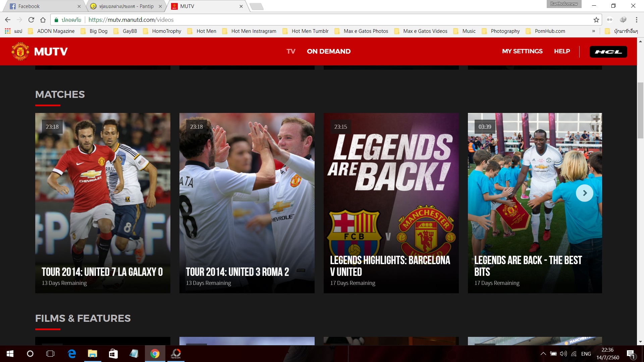Viewport: 644px width, 362px height.
Task: Open the Big Dog bookmark folder
Action: tap(95, 31)
